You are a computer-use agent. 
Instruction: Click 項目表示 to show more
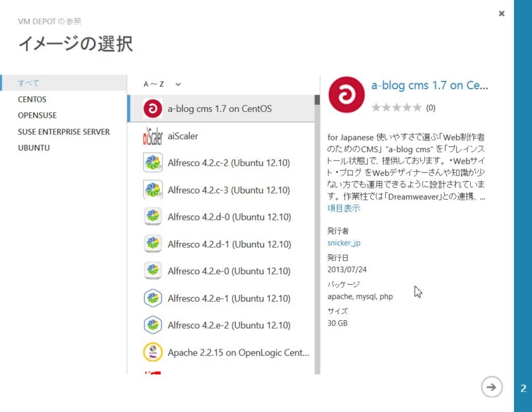(344, 208)
